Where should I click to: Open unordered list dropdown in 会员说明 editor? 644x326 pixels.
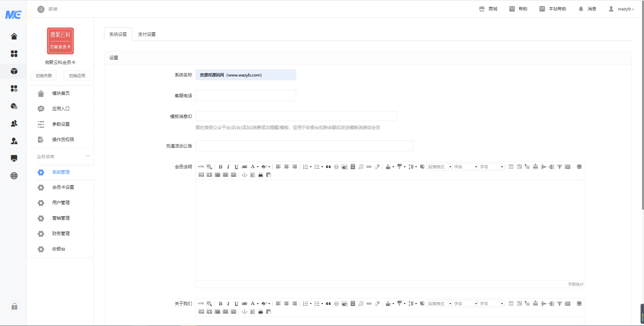tap(322, 167)
